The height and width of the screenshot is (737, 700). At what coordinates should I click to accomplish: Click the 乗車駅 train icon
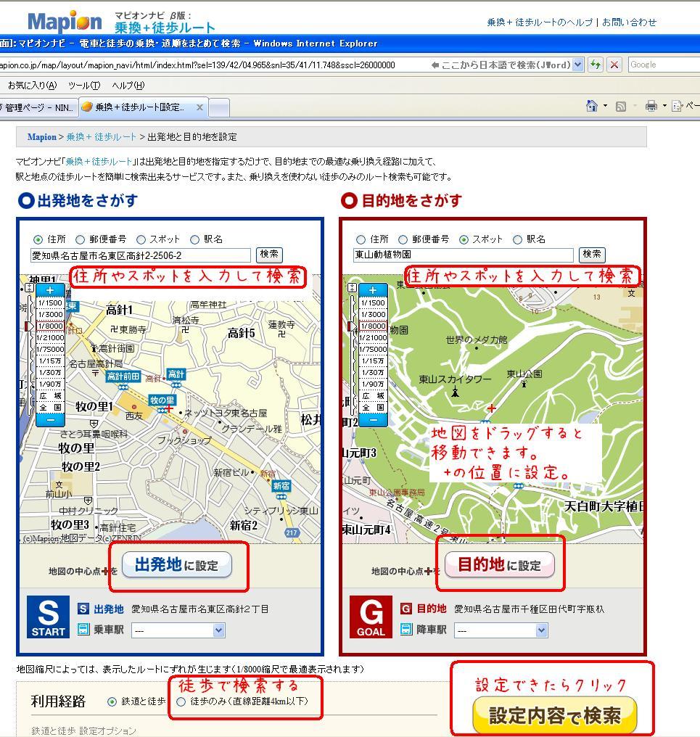83,630
